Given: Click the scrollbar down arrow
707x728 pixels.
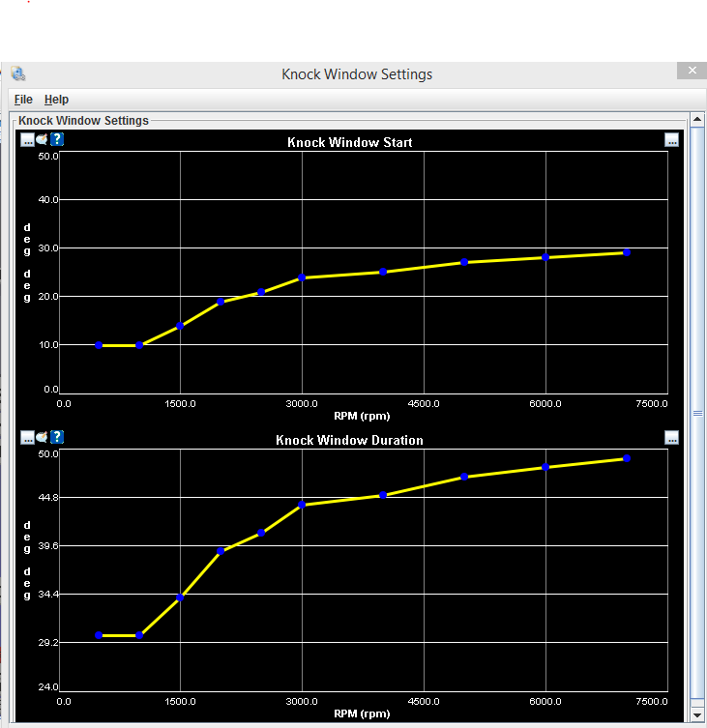Looking at the screenshot, I should coord(697,715).
